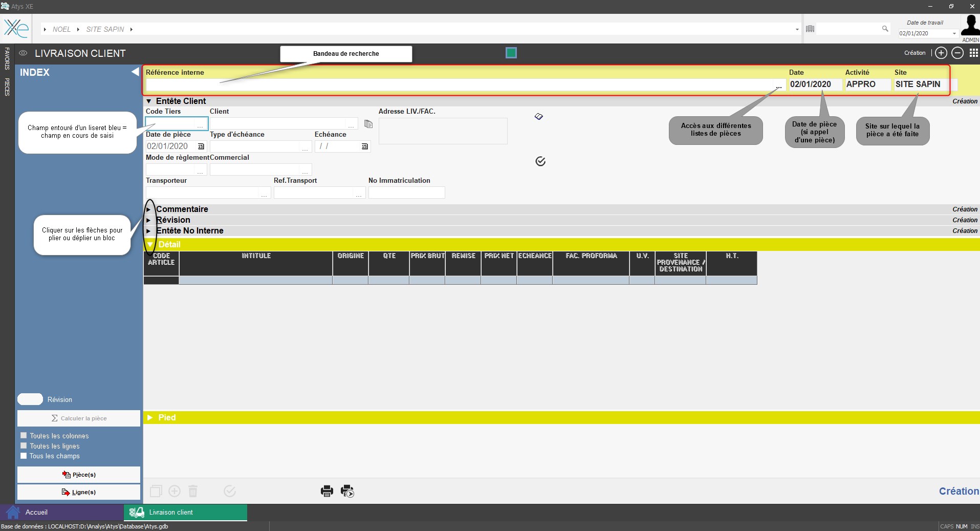This screenshot has width=980, height=531.
Task: Click the print icon in bottom toolbar
Action: click(326, 492)
